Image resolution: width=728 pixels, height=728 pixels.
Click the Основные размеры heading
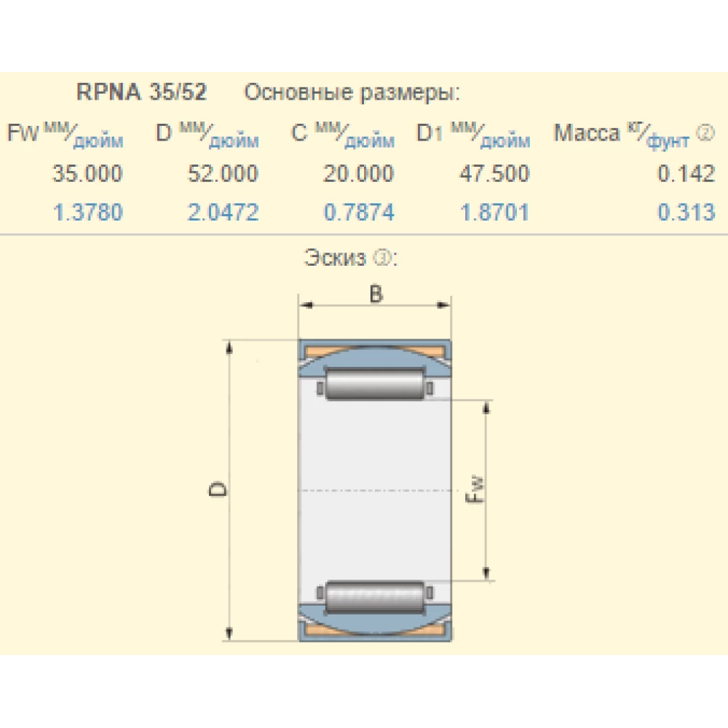(x=352, y=93)
